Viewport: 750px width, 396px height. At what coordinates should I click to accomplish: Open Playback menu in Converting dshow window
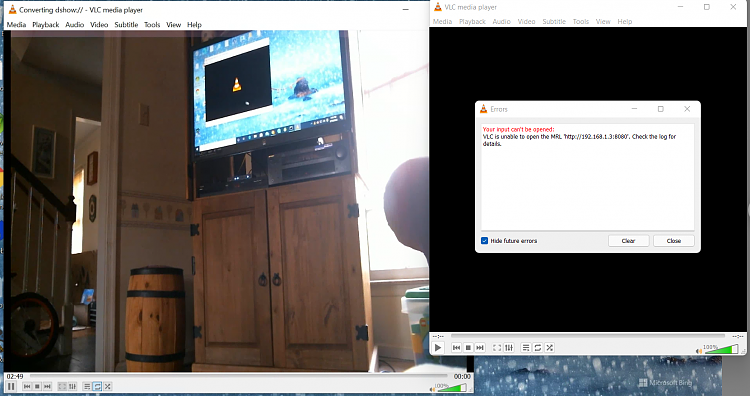(45, 24)
